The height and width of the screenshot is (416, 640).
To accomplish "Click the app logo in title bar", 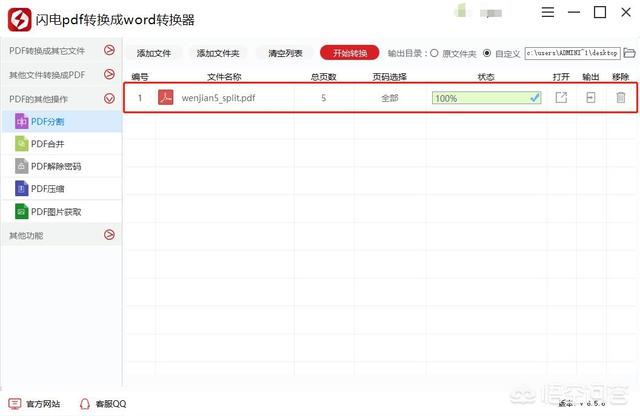I will (18, 19).
